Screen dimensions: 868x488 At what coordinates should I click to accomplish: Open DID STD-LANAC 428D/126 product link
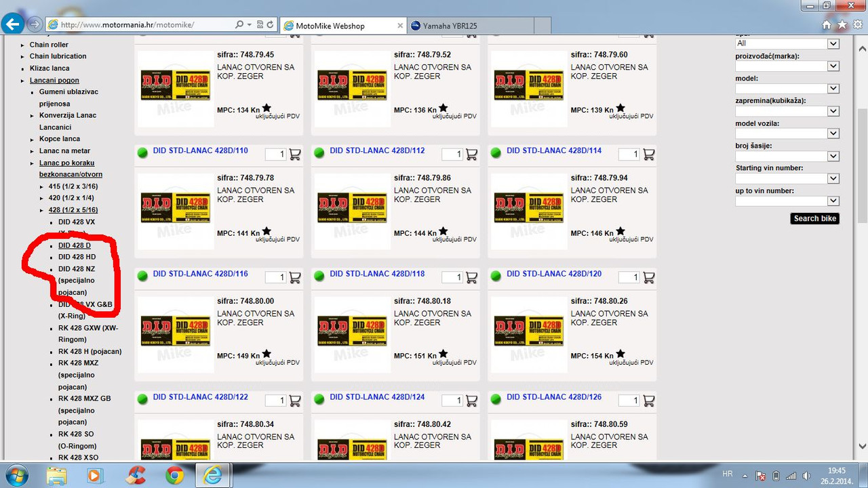pos(554,396)
